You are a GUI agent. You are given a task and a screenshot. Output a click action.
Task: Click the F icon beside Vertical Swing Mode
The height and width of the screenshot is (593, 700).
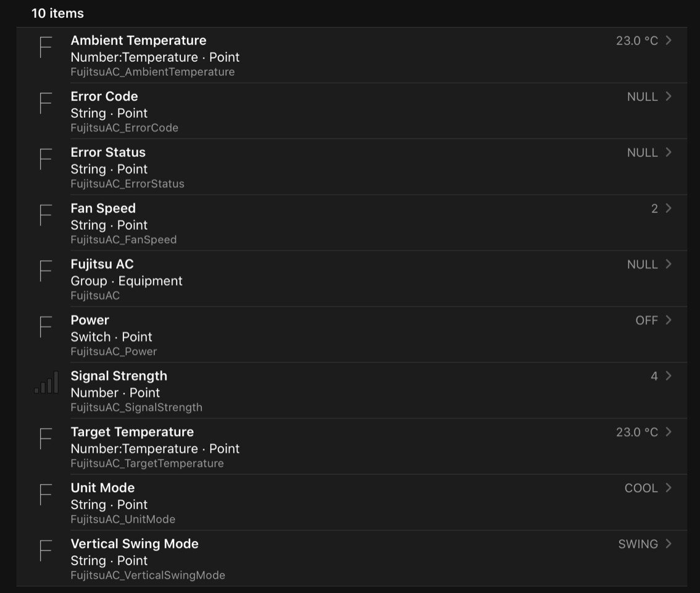[46, 550]
